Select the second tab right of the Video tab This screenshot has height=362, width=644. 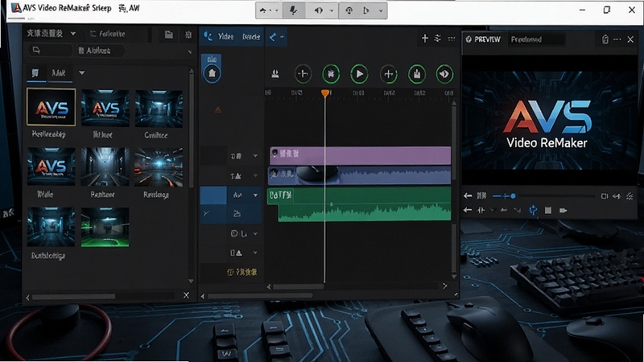pos(251,37)
